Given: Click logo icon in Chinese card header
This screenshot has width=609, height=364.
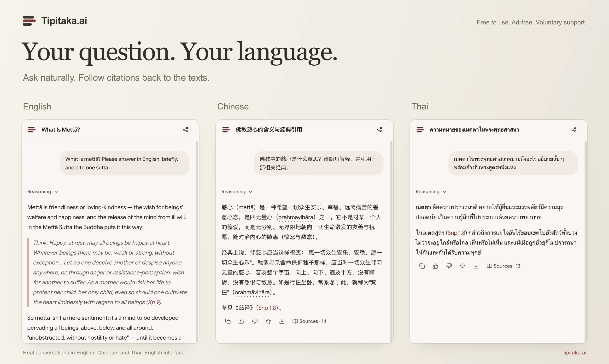Looking at the screenshot, I should pos(226,130).
